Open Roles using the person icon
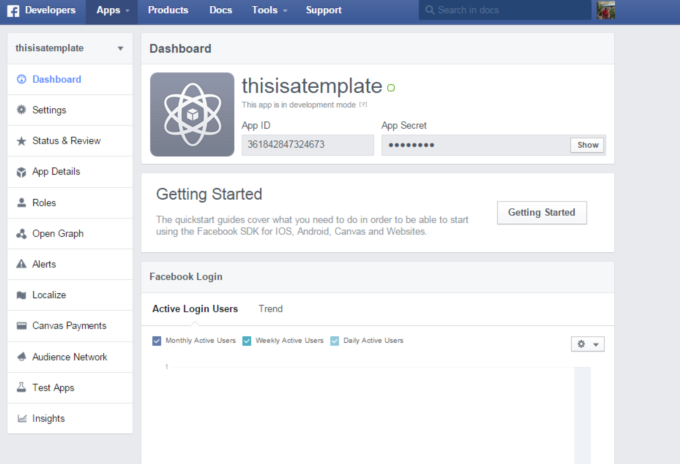Viewport: 680px width, 464px height. 22,203
